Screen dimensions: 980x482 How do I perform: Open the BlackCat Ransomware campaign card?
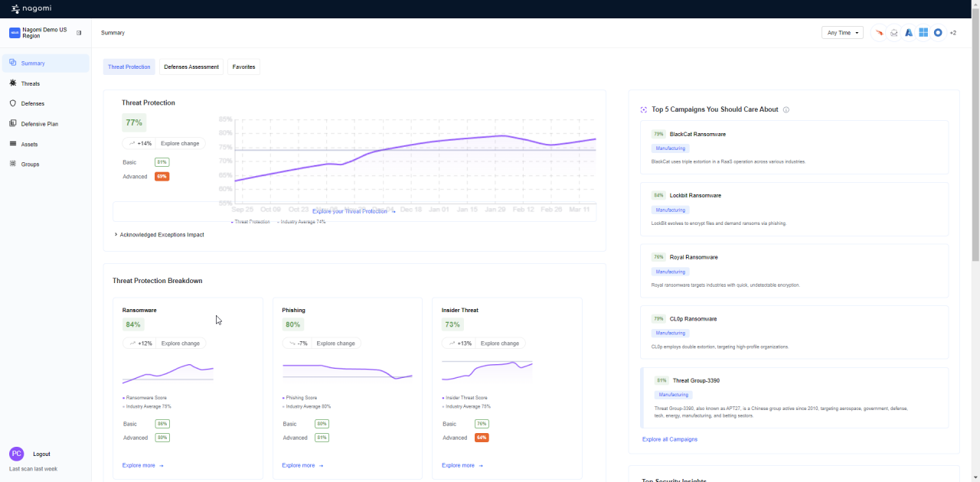click(794, 148)
